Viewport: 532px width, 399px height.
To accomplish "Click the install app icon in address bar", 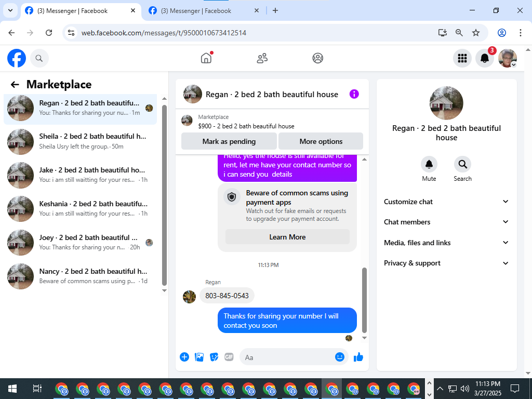I will [x=443, y=33].
